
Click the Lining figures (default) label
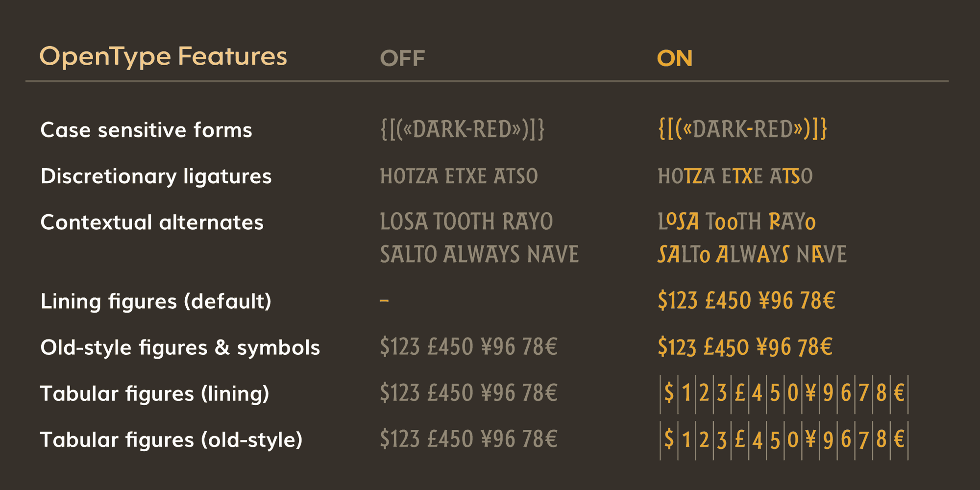(156, 301)
